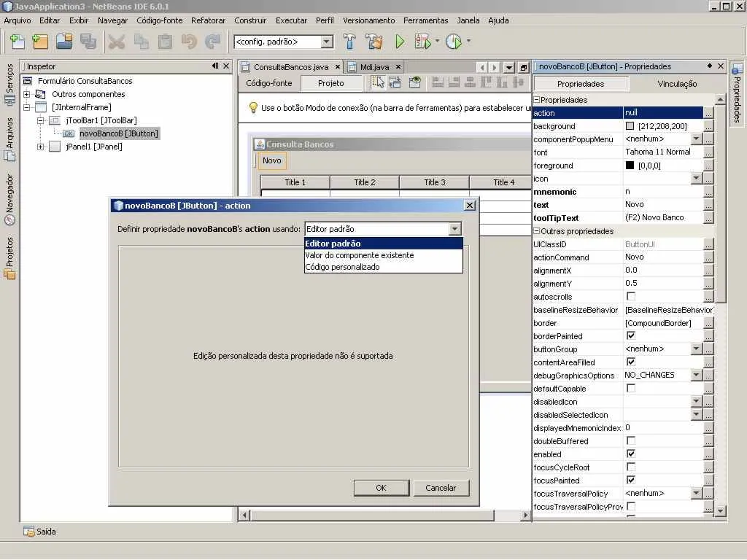Select novoBancoB [JButton] in the Inspector tree
Viewport: 747px width, 560px height.
tap(118, 133)
